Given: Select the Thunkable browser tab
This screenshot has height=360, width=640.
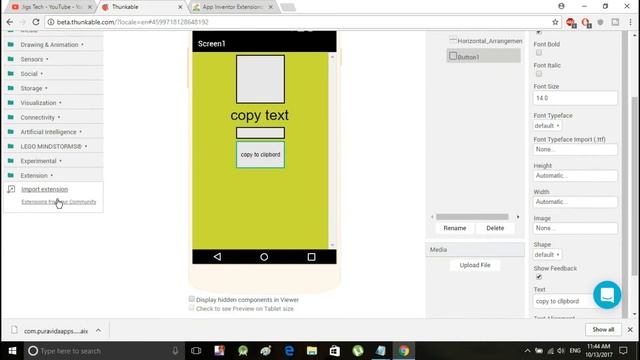Looking at the screenshot, I should (141, 7).
